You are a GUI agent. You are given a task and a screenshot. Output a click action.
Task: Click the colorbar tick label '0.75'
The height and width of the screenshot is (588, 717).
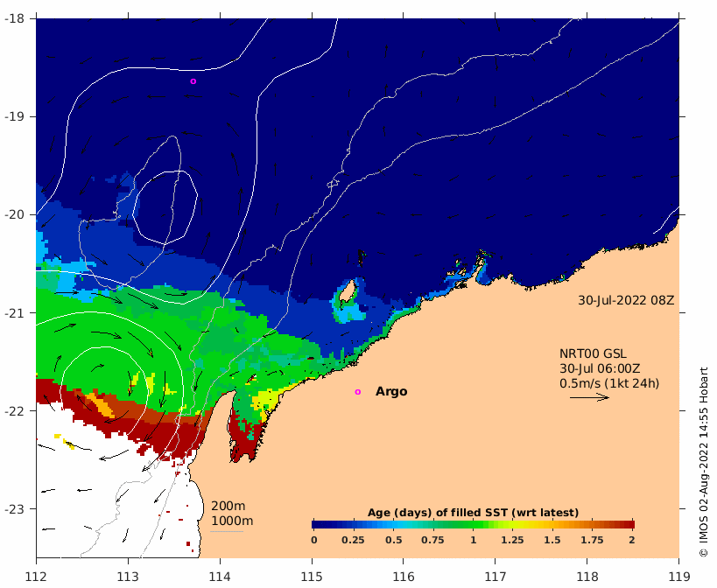432,540
